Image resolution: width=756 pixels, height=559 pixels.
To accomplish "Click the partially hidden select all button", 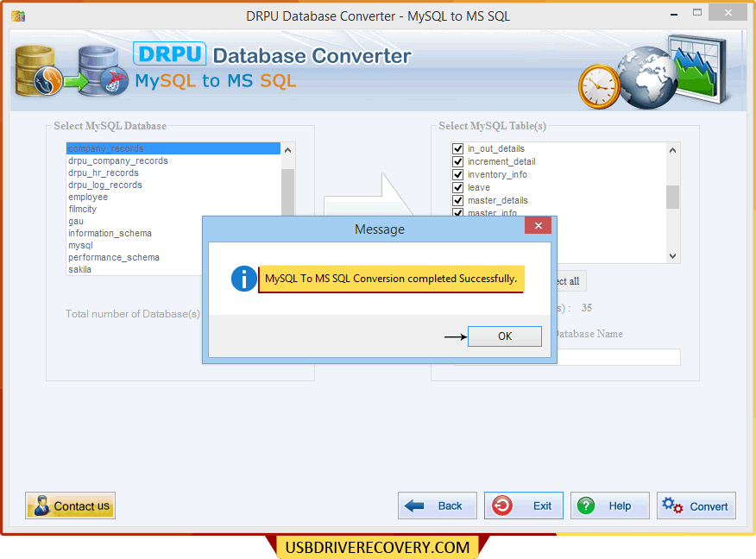I will click(572, 281).
